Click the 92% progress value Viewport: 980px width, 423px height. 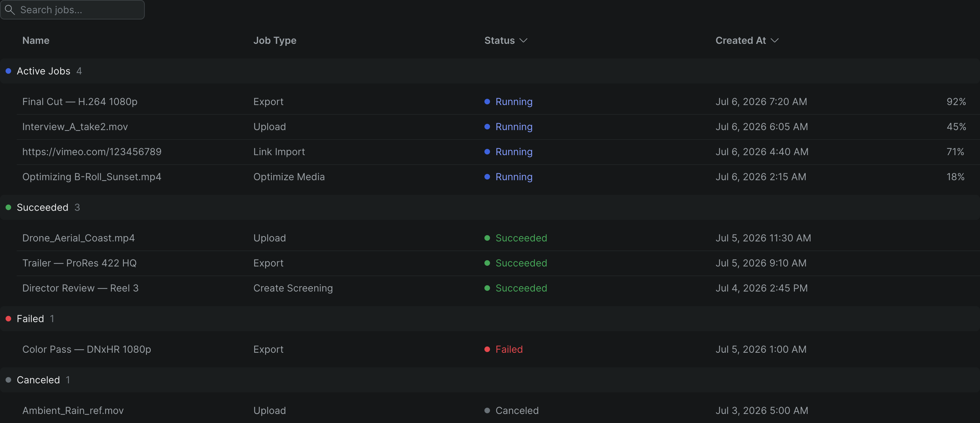956,102
